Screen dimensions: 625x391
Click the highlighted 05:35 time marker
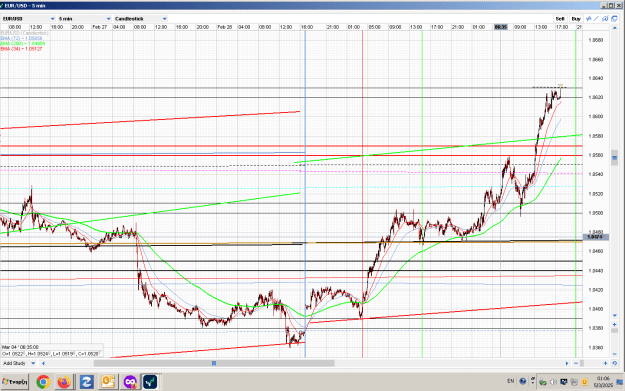click(501, 27)
